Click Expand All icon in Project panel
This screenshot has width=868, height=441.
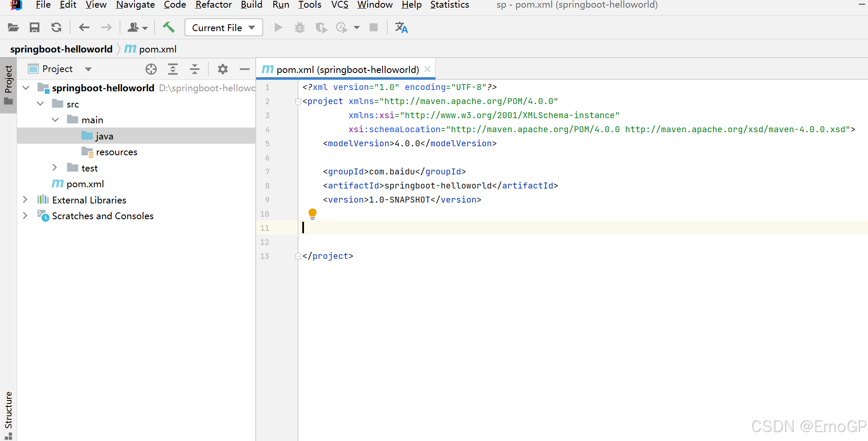tap(173, 69)
